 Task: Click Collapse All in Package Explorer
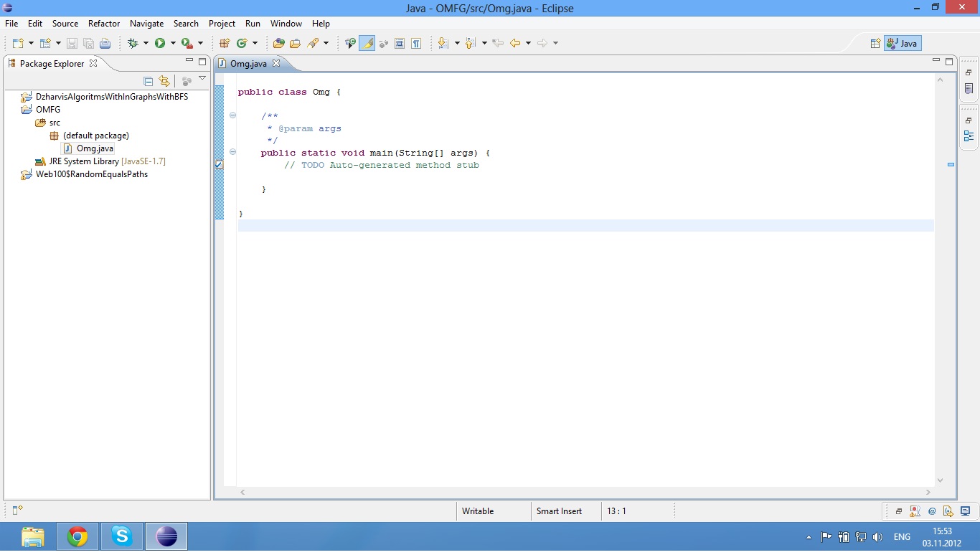pyautogui.click(x=149, y=81)
